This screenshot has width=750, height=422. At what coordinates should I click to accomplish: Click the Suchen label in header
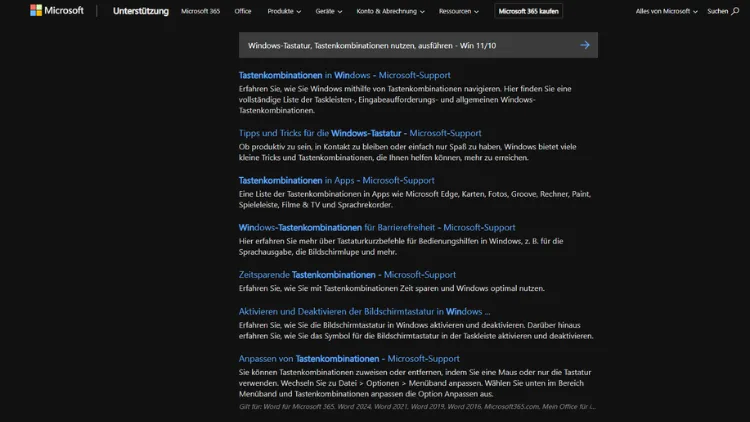pyautogui.click(x=717, y=11)
